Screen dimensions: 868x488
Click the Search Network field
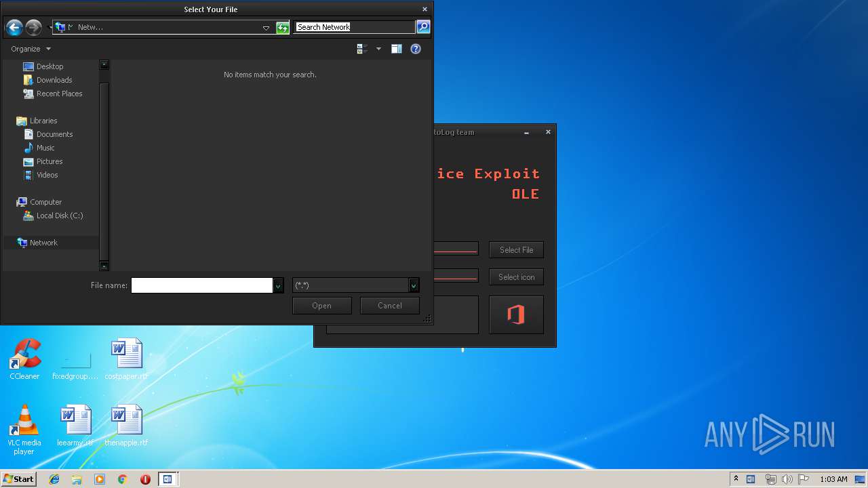point(354,27)
